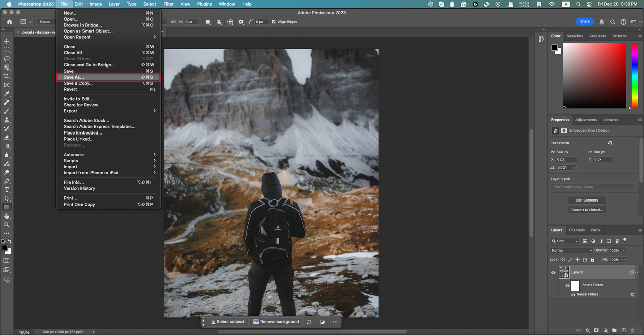Open the Kind filter dropdown
The image size is (644, 335).
pos(565,241)
